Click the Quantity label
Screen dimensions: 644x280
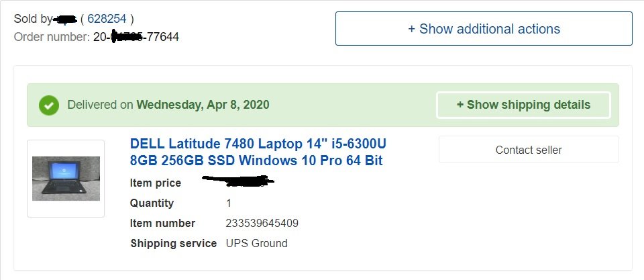152,203
